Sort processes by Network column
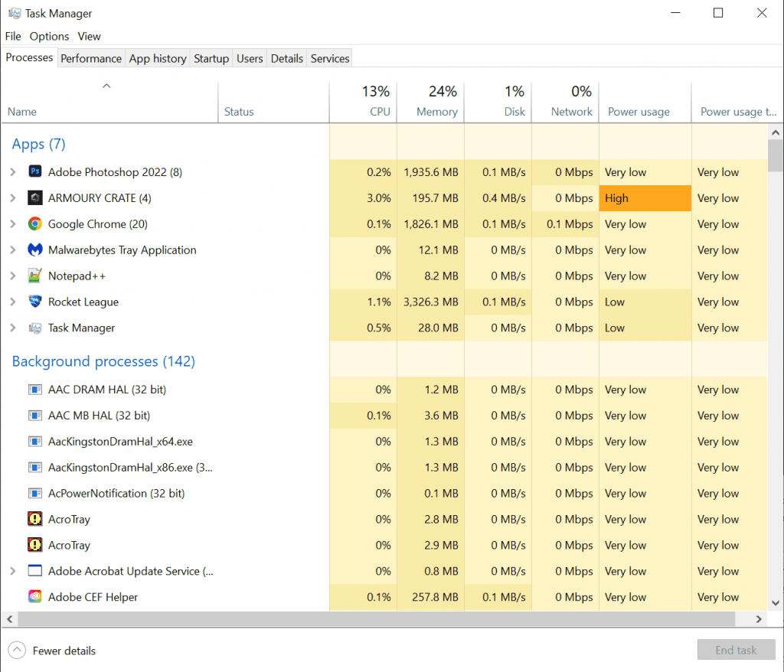 (x=566, y=103)
